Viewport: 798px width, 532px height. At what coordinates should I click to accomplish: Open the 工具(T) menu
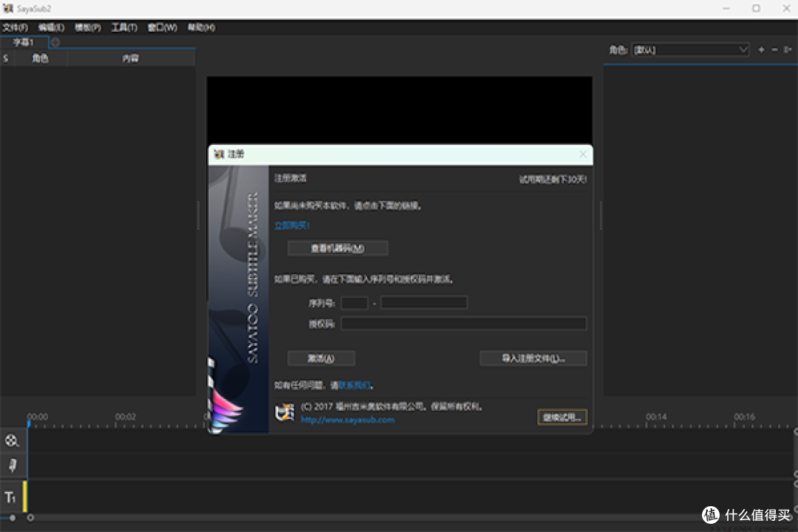(125, 27)
